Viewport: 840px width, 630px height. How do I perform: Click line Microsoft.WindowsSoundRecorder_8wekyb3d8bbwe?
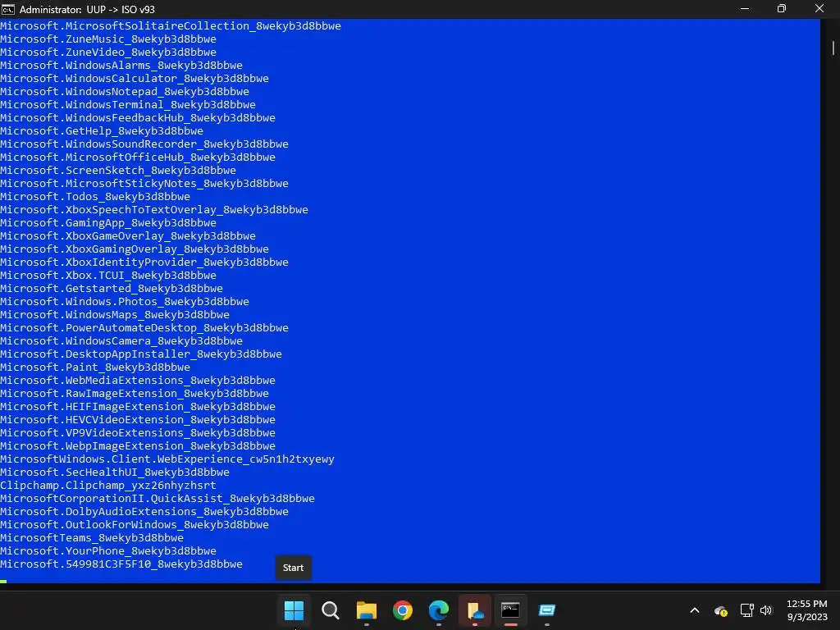click(x=144, y=144)
